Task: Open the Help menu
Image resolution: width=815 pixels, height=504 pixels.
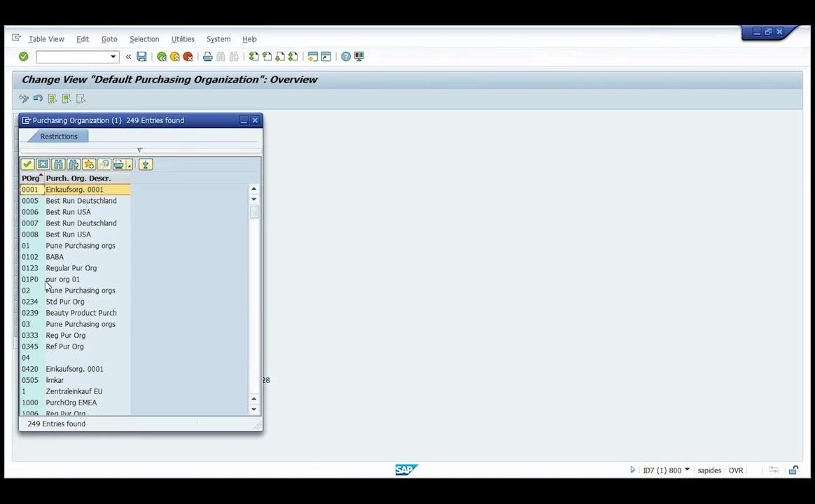Action: (x=249, y=39)
